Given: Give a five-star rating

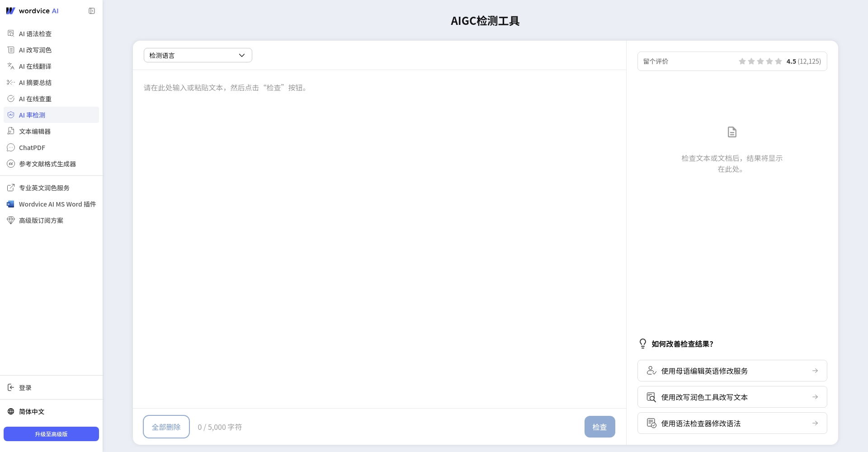Looking at the screenshot, I should coord(778,61).
